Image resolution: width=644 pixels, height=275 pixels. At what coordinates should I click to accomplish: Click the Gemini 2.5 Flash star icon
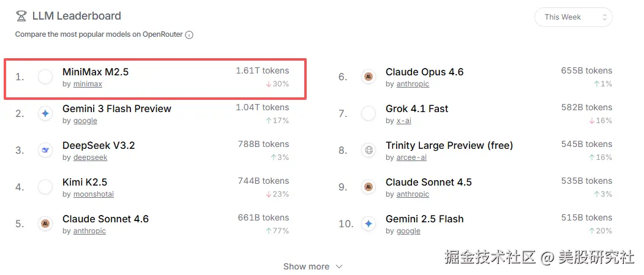click(x=369, y=224)
